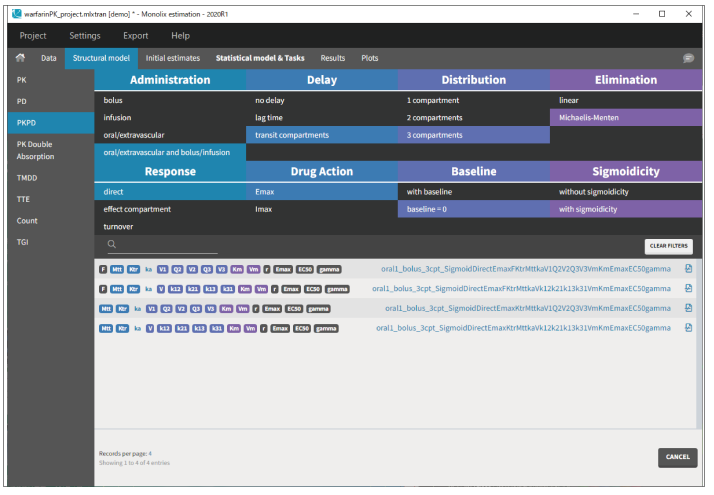Click the file icon in the fourth model row
Image resolution: width=714 pixels, height=495 pixels.
(x=688, y=327)
